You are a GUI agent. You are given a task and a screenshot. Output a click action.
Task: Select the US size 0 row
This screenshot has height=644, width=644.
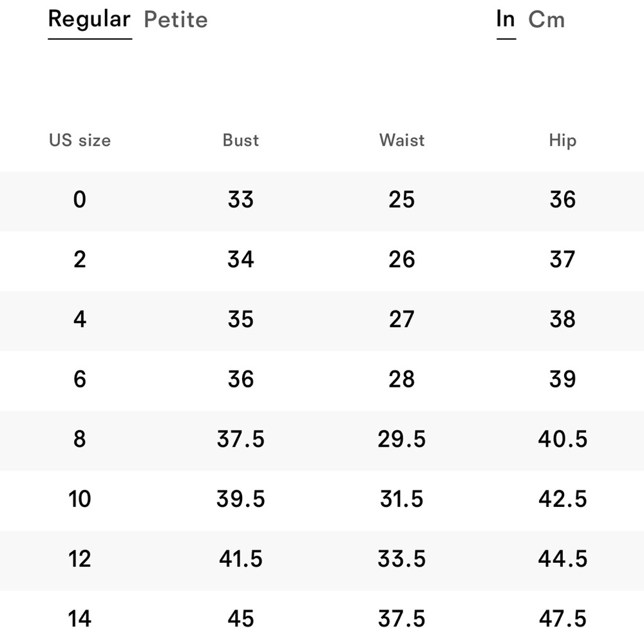(80, 200)
